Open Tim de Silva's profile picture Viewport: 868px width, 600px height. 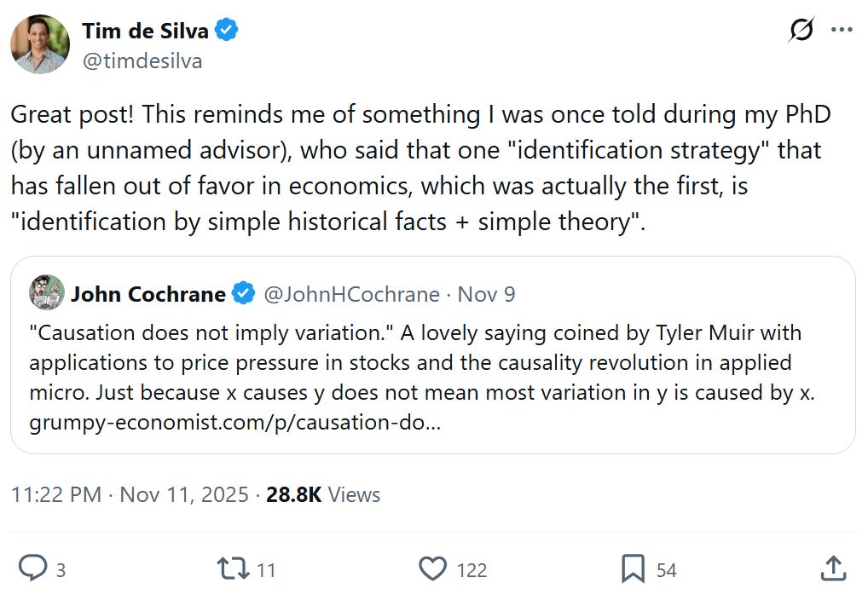point(40,44)
